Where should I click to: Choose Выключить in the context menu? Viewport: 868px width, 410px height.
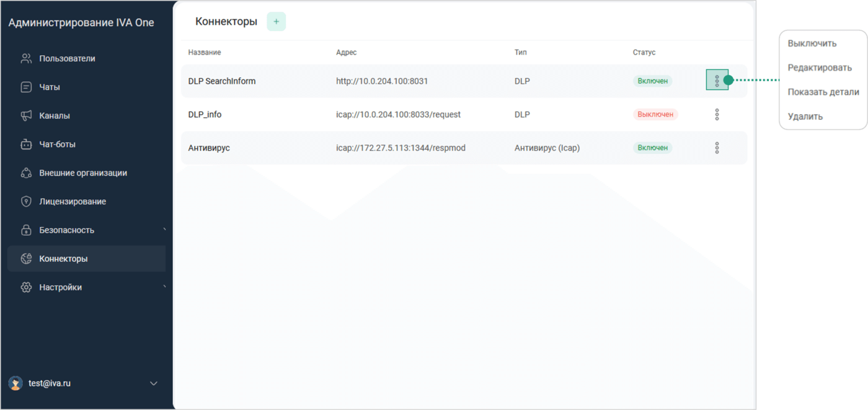tap(812, 43)
